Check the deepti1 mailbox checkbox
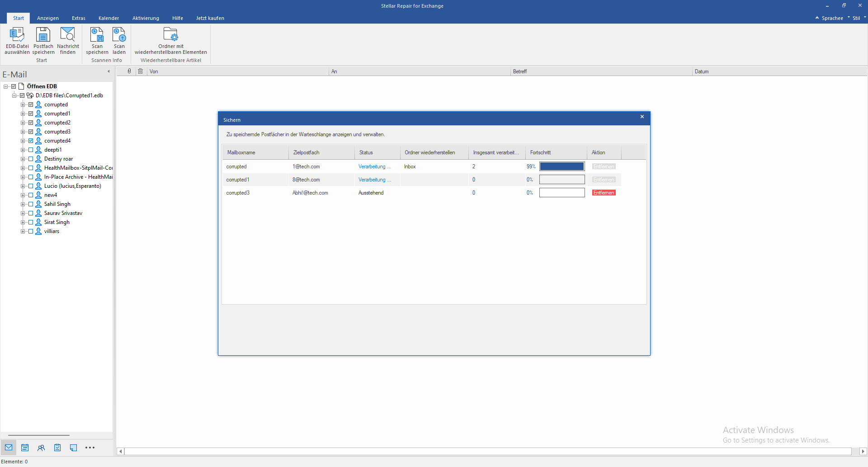868x467 pixels. point(31,150)
